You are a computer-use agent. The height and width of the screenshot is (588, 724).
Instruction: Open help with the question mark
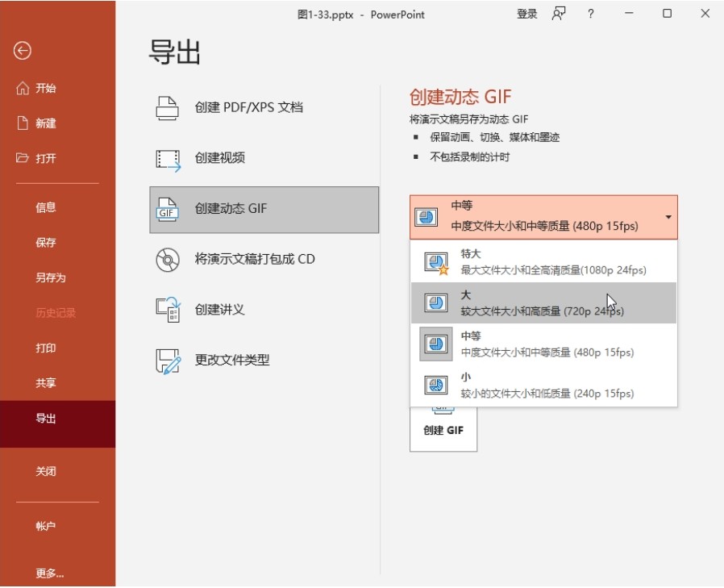coord(590,14)
